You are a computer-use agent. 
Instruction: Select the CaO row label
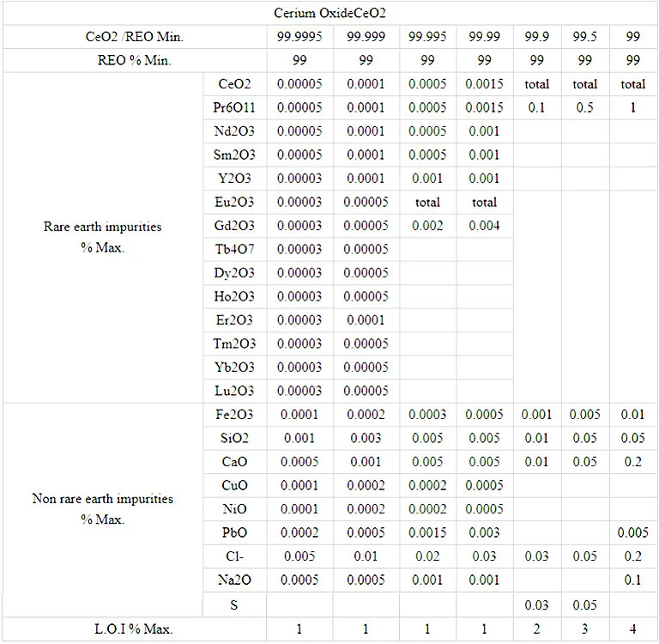[x=234, y=461]
